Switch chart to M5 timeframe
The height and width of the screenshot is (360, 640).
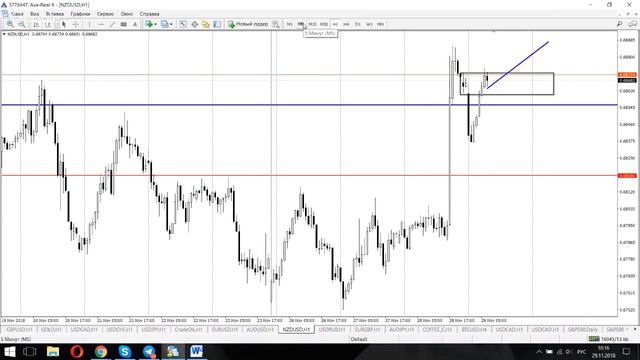pyautogui.click(x=301, y=24)
